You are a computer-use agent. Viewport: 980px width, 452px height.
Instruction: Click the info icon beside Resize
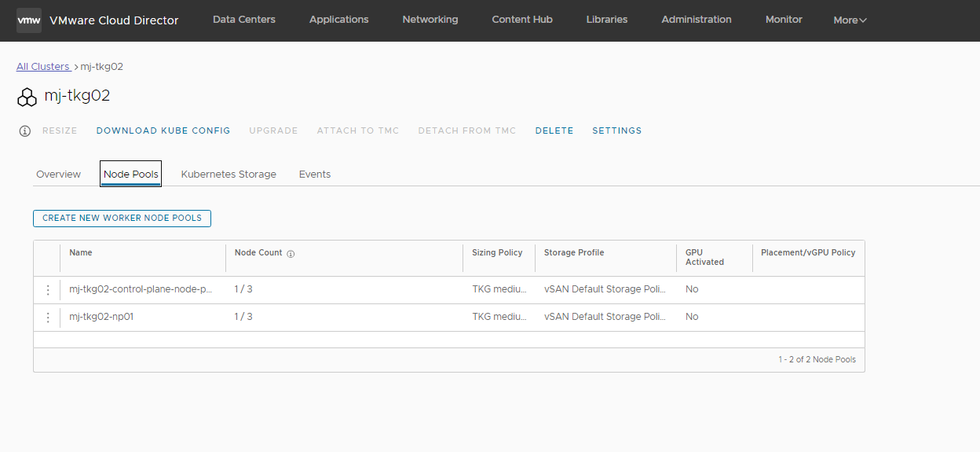[x=25, y=131]
